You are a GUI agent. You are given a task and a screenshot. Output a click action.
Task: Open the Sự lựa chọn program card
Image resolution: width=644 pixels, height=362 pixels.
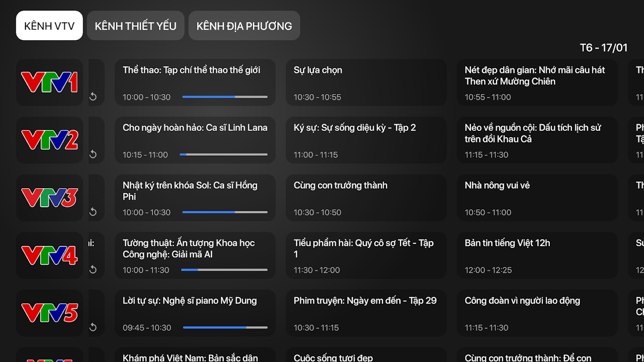(x=366, y=82)
